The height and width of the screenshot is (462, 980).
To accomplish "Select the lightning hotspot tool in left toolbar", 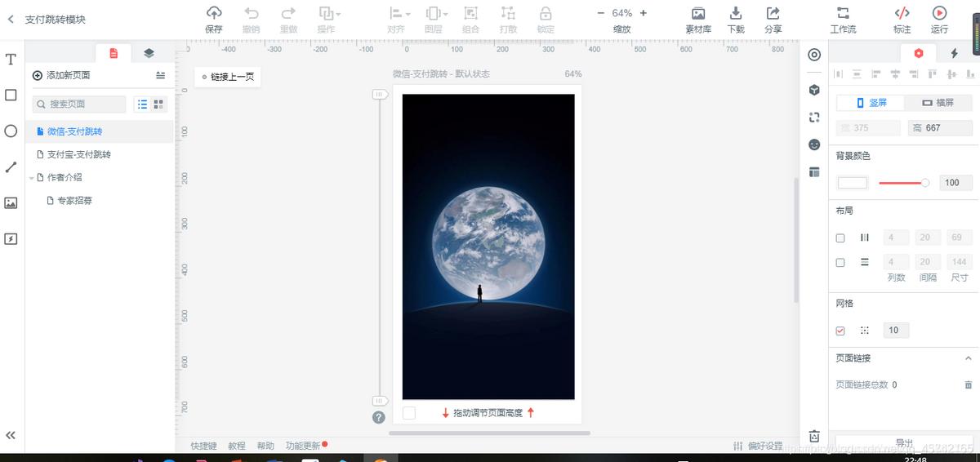I will [x=11, y=239].
